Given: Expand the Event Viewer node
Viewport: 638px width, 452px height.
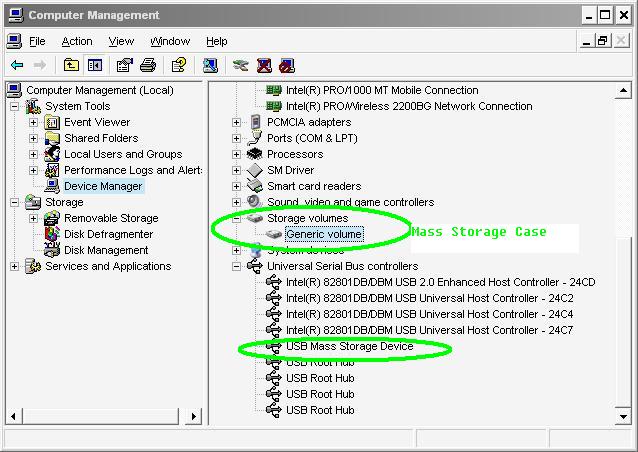Looking at the screenshot, I should 33,122.
